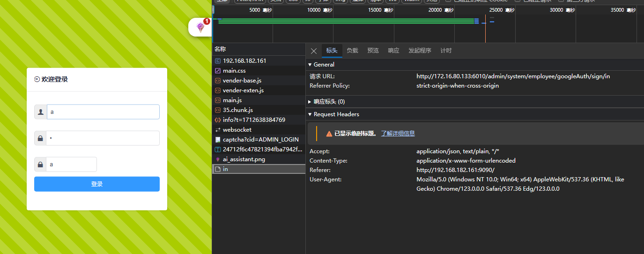Viewport: 644px width, 254px height.
Task: Open the 了解详细信息 link
Action: (x=398, y=134)
